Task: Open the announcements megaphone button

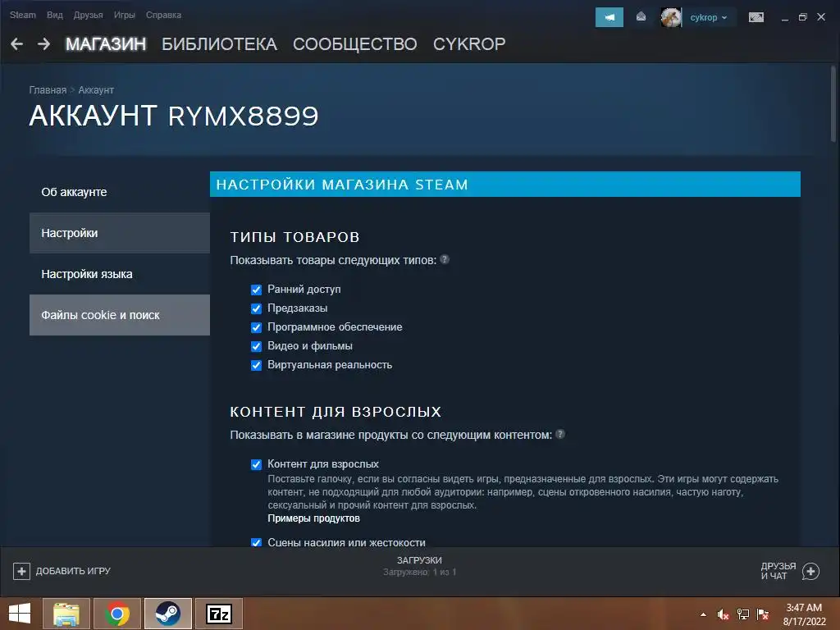Action: 609,17
